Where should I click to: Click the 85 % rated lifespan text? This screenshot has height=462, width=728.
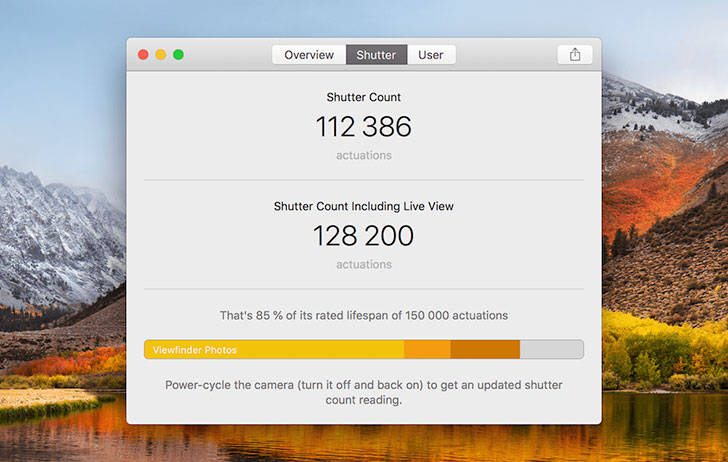click(x=364, y=315)
